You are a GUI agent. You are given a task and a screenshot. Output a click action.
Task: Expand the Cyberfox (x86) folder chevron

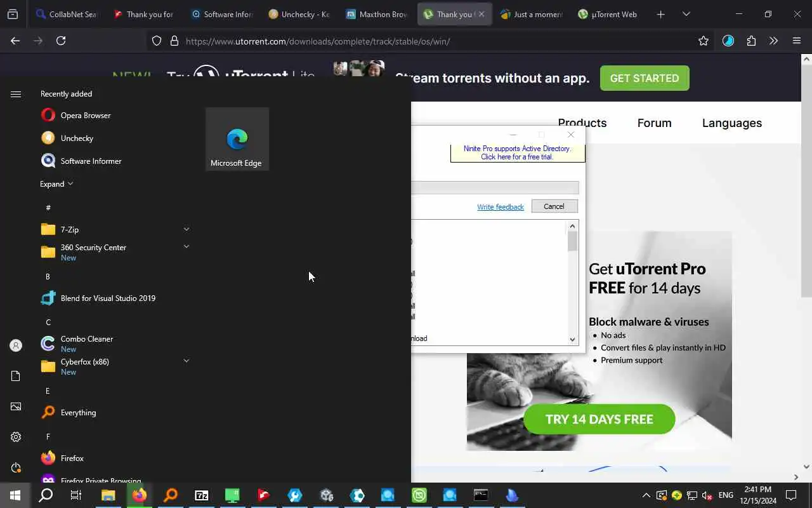click(186, 361)
